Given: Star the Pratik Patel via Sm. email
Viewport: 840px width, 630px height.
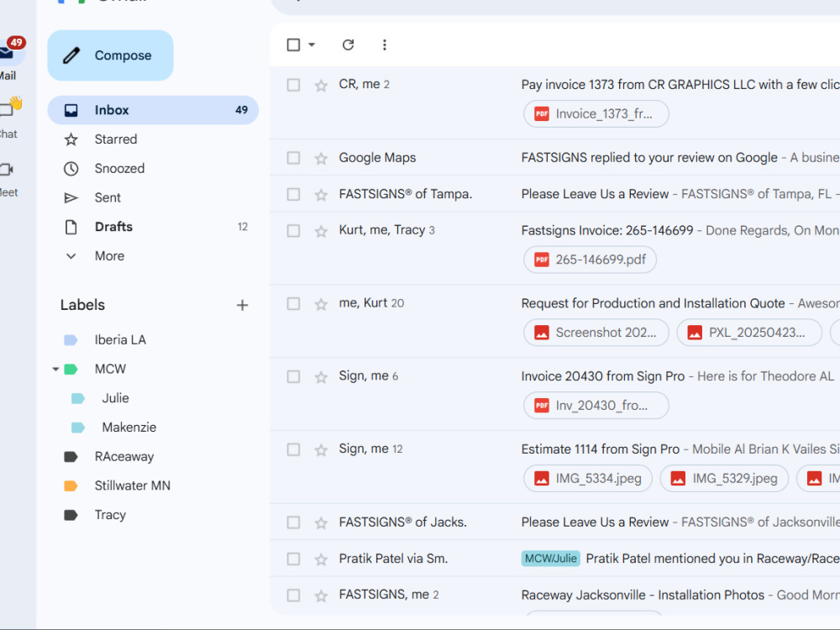Looking at the screenshot, I should (321, 559).
